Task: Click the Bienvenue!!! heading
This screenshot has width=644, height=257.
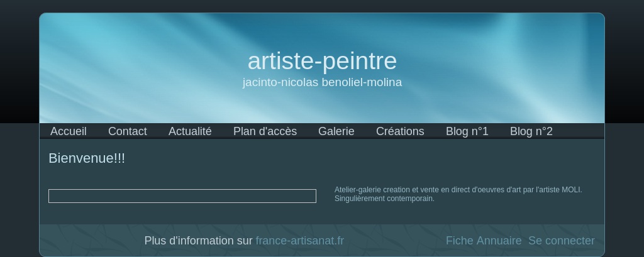Action: click(x=87, y=158)
